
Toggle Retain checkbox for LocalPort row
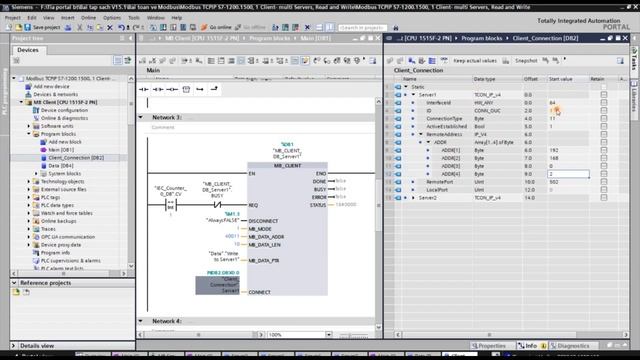pyautogui.click(x=604, y=190)
